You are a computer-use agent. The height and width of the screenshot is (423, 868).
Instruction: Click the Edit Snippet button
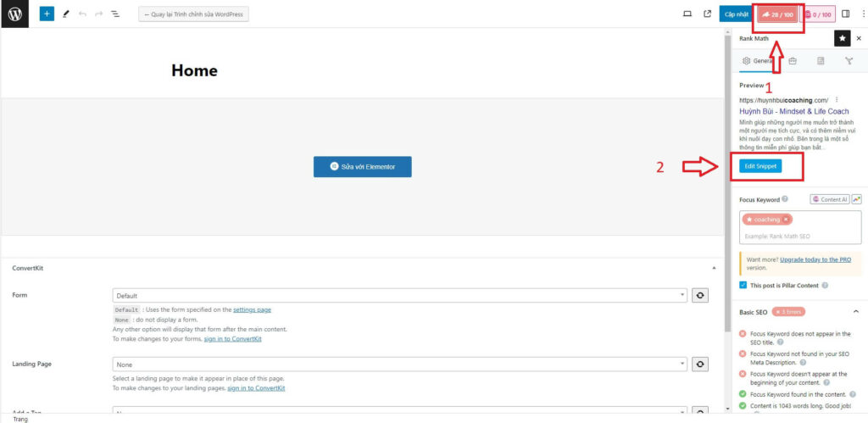(759, 166)
